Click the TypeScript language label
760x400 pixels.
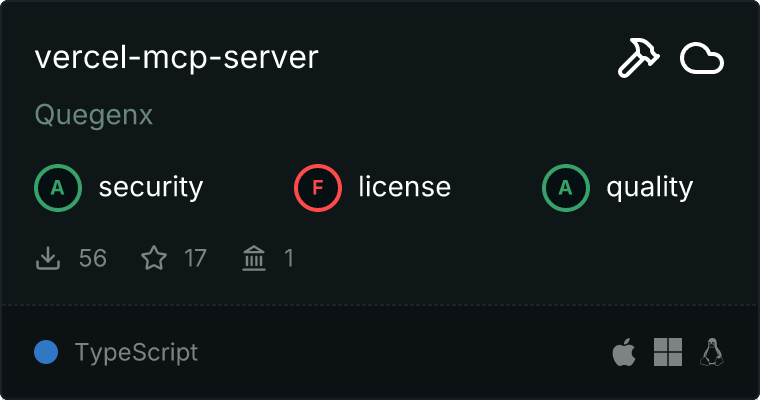(136, 352)
